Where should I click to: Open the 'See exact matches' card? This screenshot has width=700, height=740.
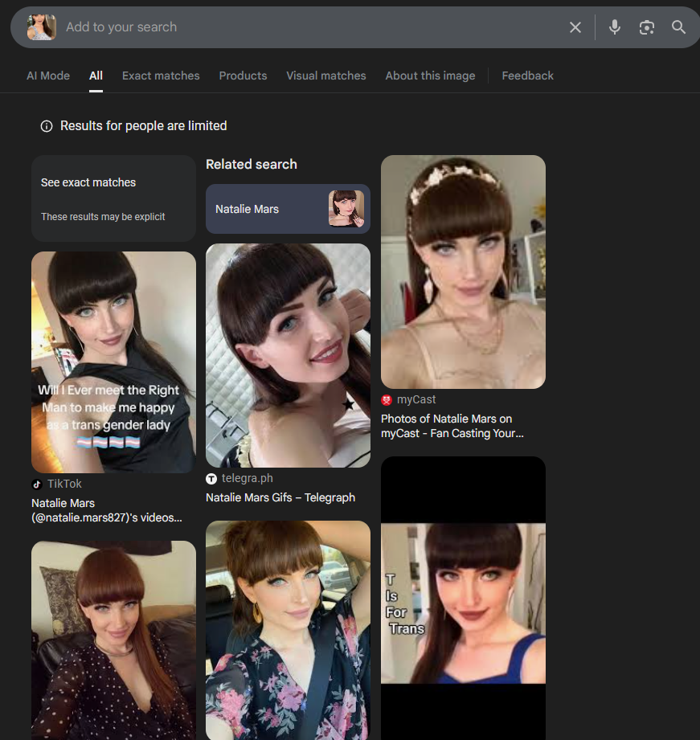tap(113, 198)
